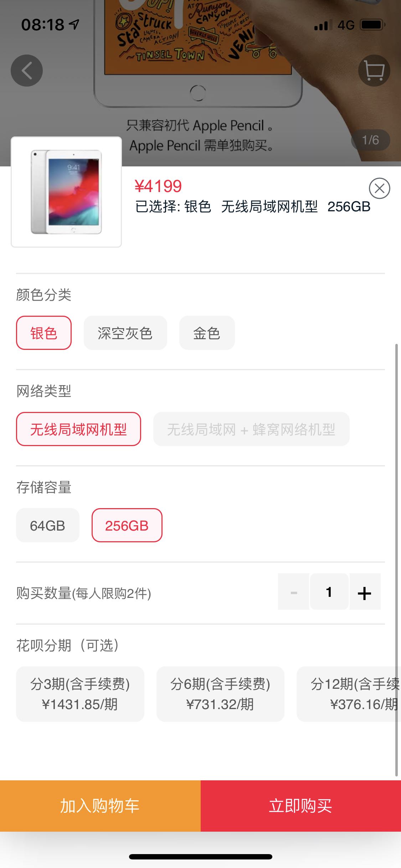Select 分6期 Huabei installment plan
Viewport: 401px width, 868px height.
pyautogui.click(x=220, y=694)
